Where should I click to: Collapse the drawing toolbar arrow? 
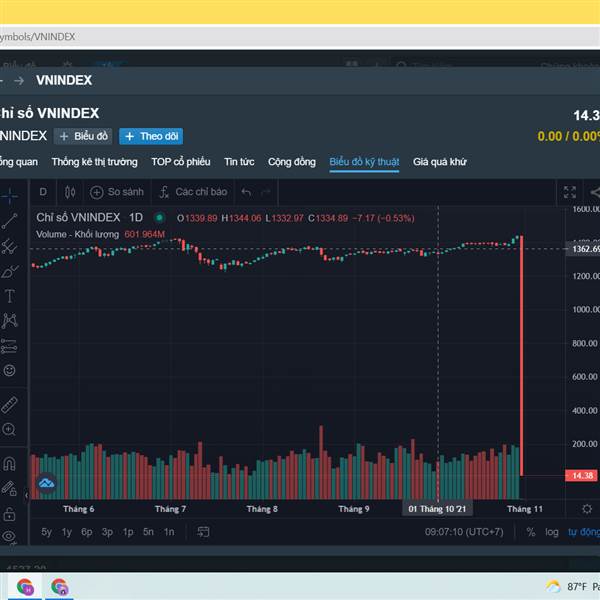coord(26,496)
